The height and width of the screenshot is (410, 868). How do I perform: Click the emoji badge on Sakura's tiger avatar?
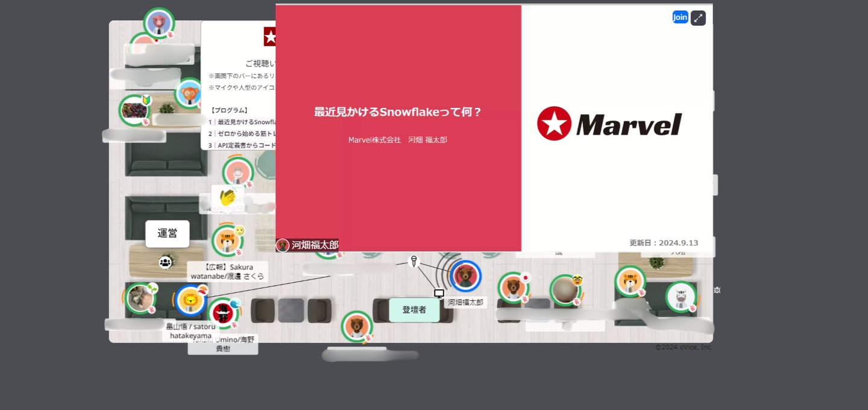pyautogui.click(x=239, y=231)
